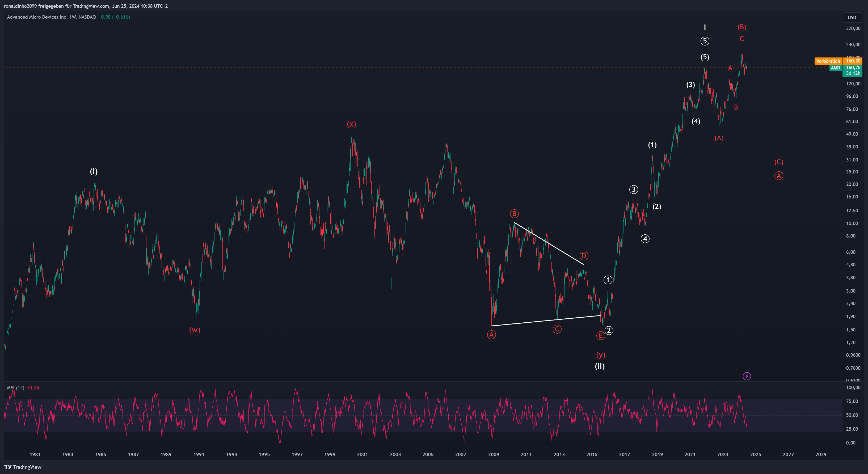Image resolution: width=868 pixels, height=474 pixels.
Task: Click the header ronaldinho2099 publication text
Action: [x=86, y=6]
